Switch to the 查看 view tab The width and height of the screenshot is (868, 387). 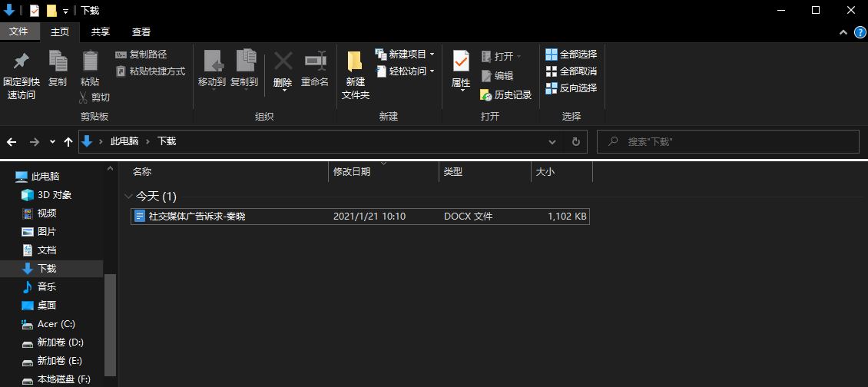click(141, 32)
